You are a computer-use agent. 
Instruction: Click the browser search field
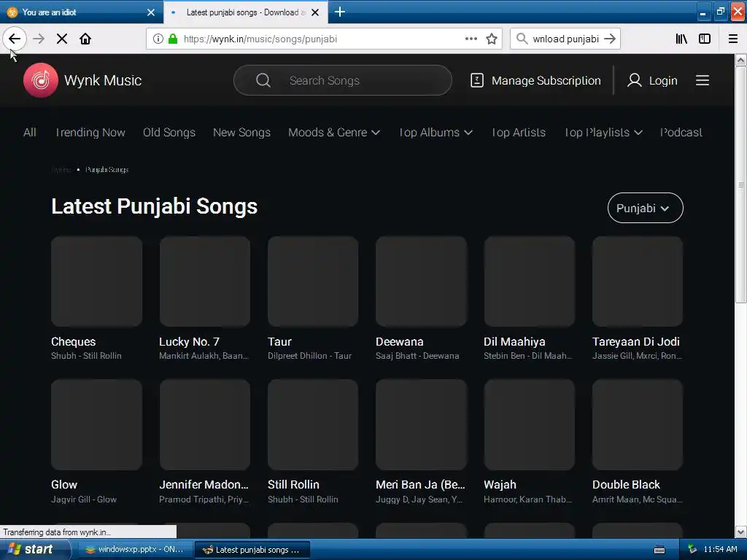pyautogui.click(x=565, y=39)
